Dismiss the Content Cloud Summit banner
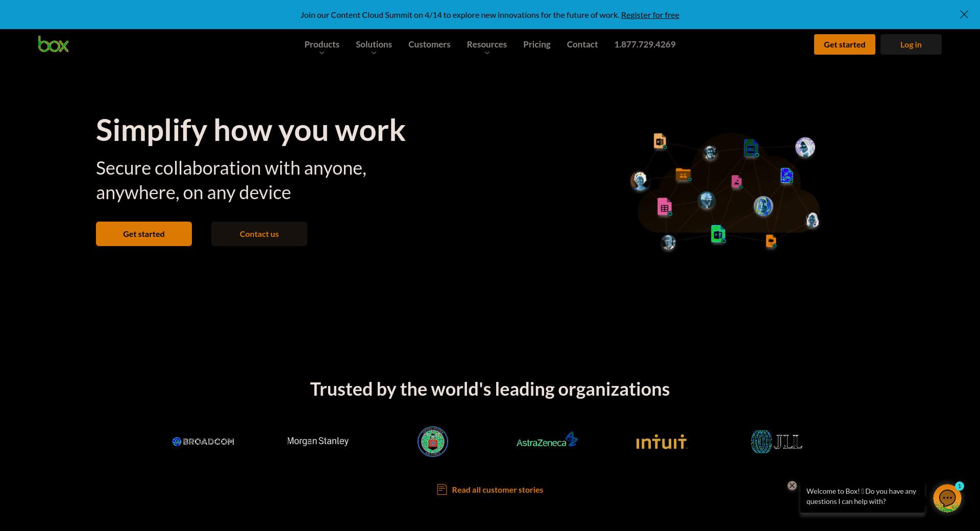Screen dimensions: 980x531 tap(964, 14)
